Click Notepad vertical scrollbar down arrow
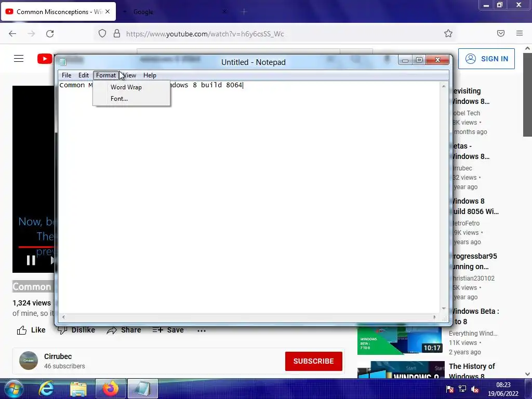532x399 pixels. pyautogui.click(x=444, y=308)
